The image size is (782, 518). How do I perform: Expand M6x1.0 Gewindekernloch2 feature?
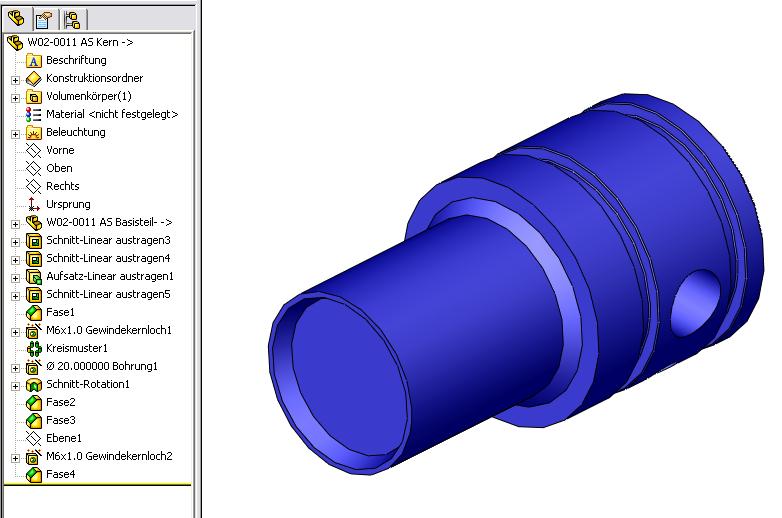[x=15, y=458]
